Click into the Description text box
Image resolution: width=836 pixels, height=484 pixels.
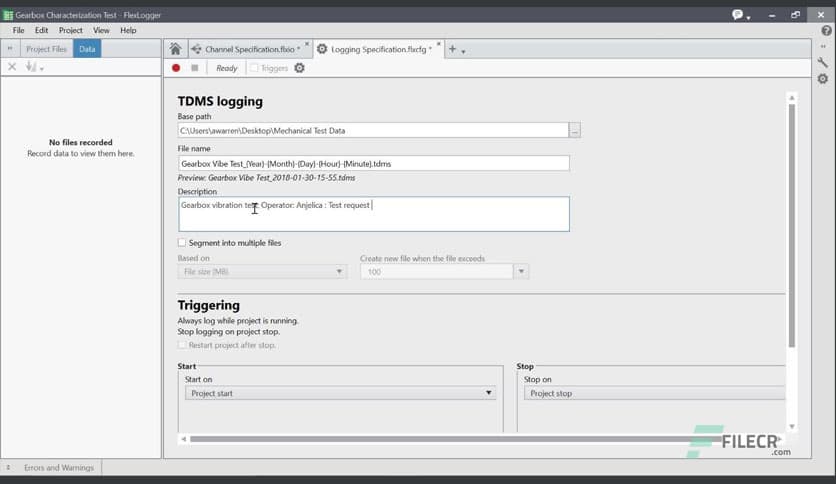pyautogui.click(x=373, y=214)
